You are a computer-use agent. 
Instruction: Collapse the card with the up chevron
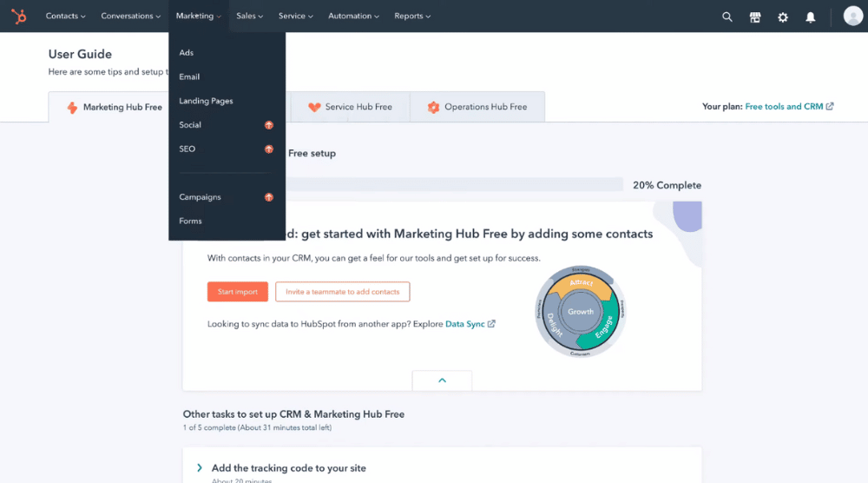click(x=442, y=380)
